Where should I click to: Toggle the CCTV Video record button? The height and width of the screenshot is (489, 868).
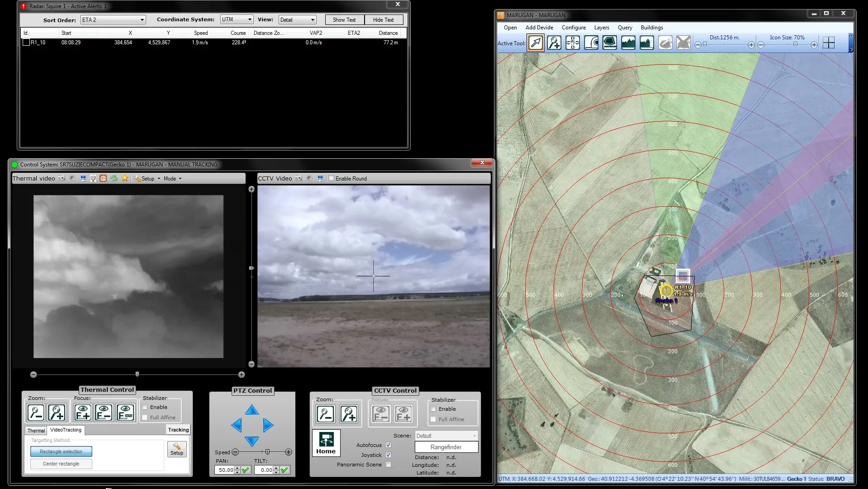(x=309, y=178)
